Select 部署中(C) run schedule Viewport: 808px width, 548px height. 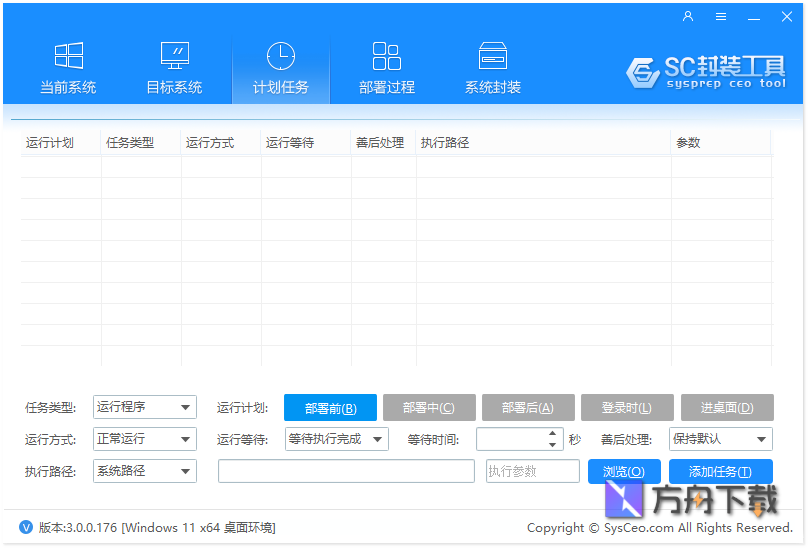coord(429,408)
